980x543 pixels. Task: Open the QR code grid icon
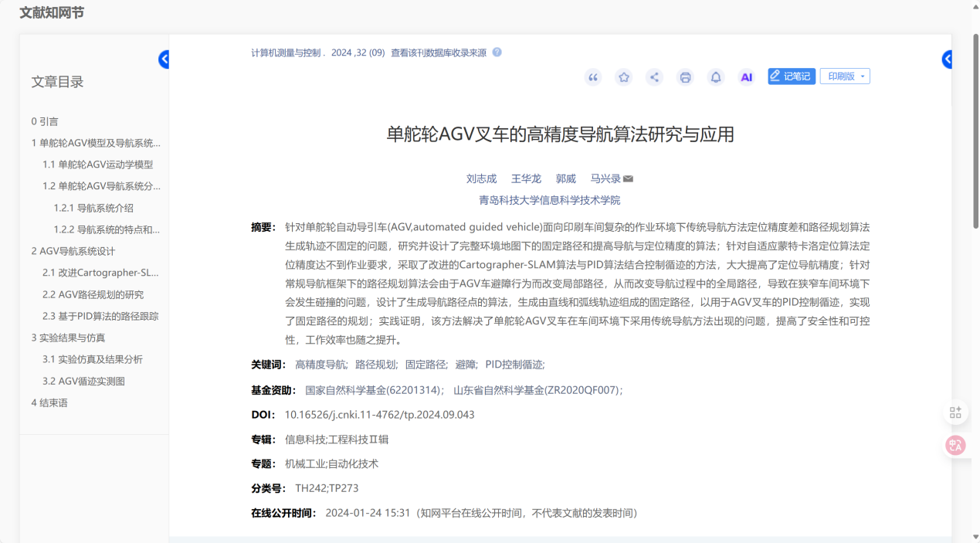955,412
